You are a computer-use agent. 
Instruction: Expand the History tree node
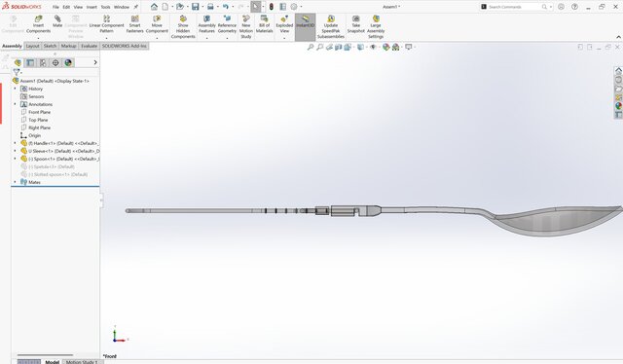tap(16, 89)
